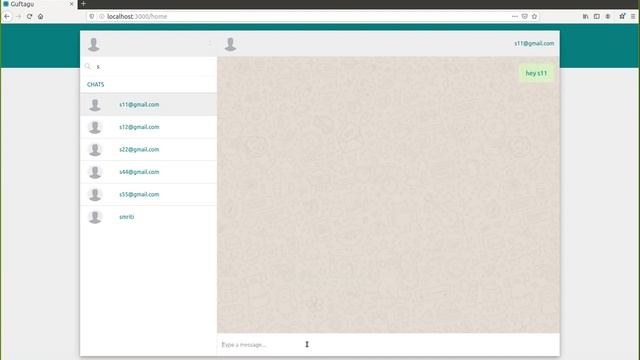Go back using the browser back arrow

point(7,16)
